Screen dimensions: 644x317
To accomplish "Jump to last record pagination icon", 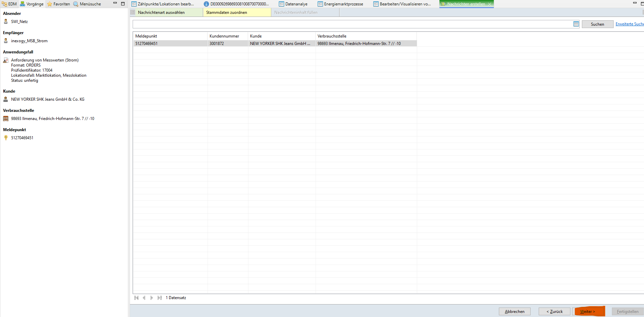I will click(159, 298).
